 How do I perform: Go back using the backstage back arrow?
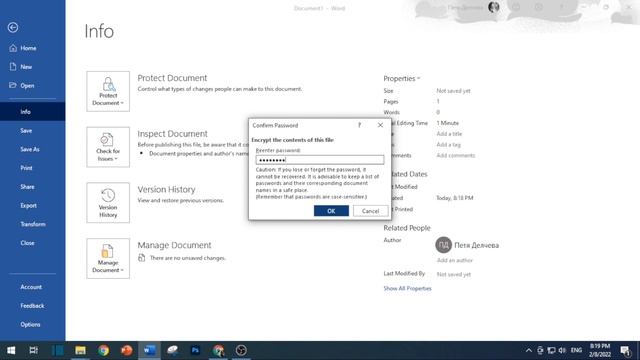coord(13,27)
